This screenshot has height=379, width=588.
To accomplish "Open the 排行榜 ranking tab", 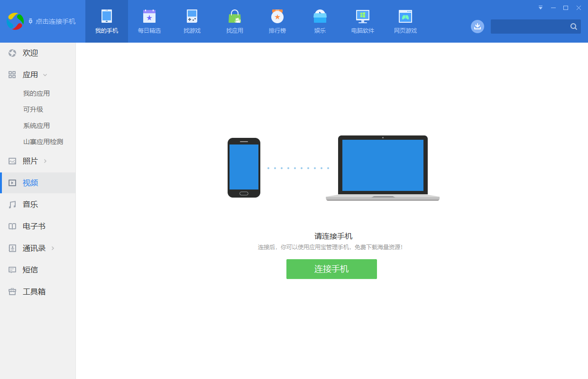I will [x=277, y=21].
